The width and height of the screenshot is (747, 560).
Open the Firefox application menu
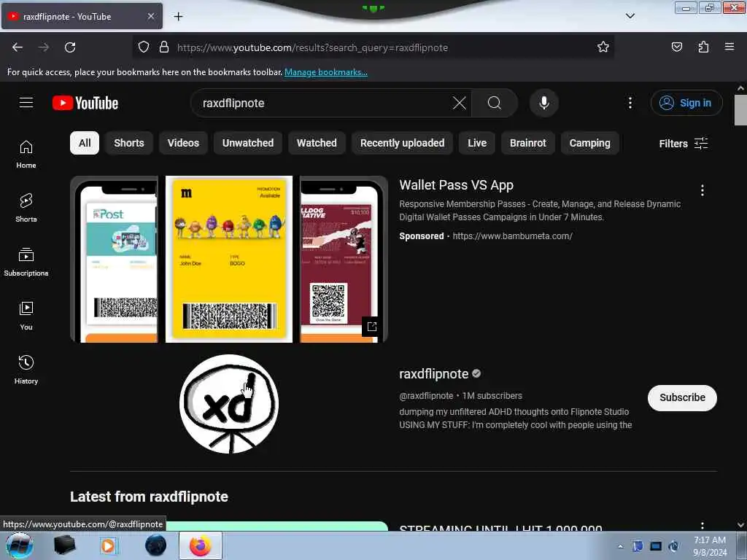pos(729,47)
